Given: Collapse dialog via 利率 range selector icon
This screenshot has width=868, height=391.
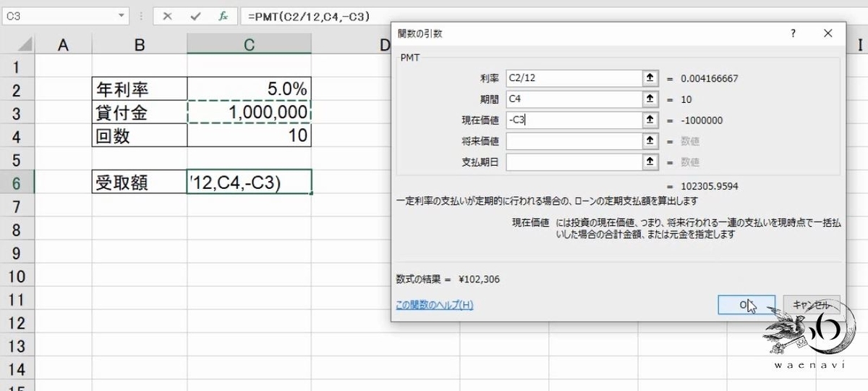Looking at the screenshot, I should point(650,78).
